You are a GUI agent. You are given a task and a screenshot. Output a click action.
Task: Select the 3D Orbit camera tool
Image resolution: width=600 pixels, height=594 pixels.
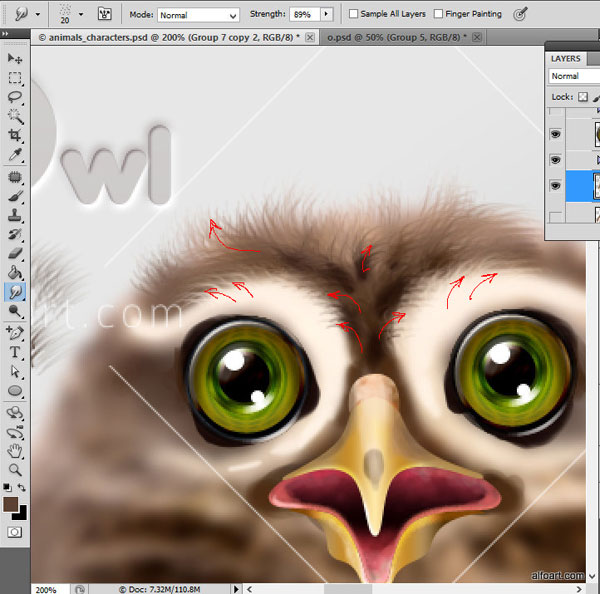click(x=15, y=432)
